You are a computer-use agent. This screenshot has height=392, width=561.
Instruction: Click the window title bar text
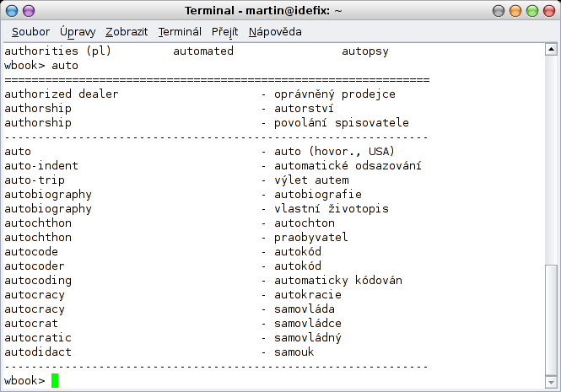263,11
